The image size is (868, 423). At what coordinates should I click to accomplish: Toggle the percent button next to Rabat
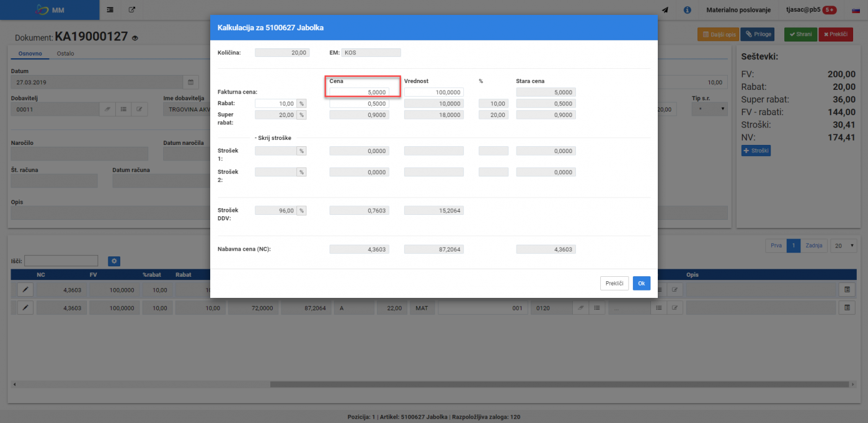pos(302,103)
